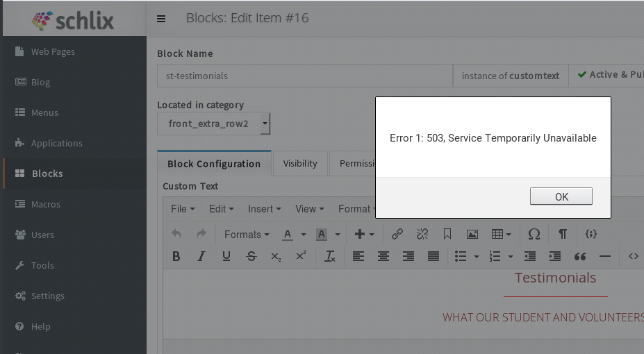Viewport: 644px width, 354px height.
Task: Open the category dropdown front_extra_row2
Action: 213,124
